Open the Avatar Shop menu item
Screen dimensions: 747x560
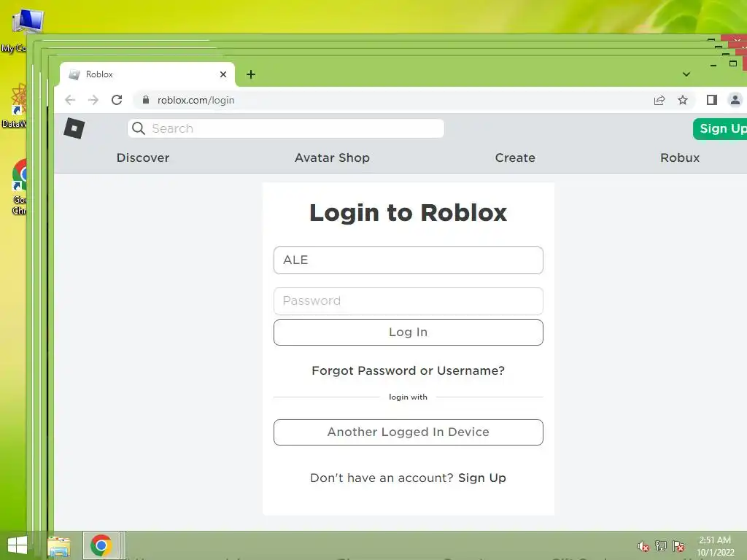click(332, 157)
